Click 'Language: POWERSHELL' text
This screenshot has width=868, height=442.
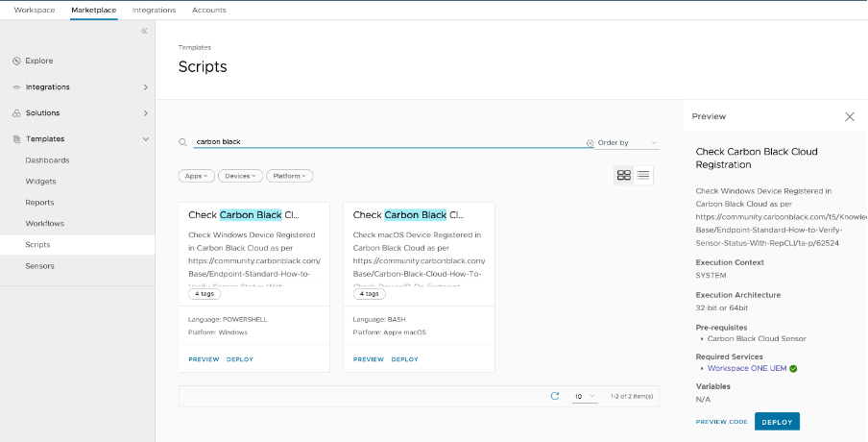pyautogui.click(x=228, y=320)
